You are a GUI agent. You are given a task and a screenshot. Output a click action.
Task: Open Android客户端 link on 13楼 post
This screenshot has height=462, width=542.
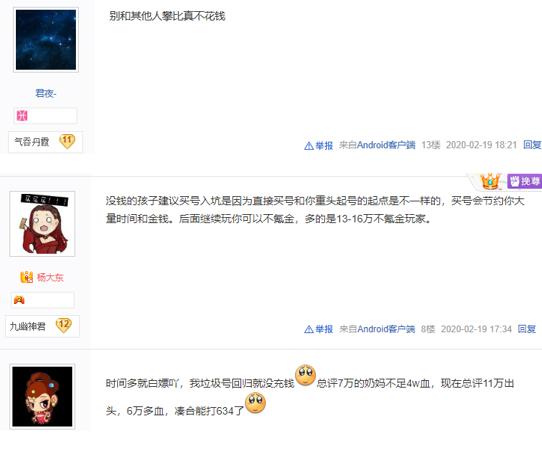click(x=386, y=145)
